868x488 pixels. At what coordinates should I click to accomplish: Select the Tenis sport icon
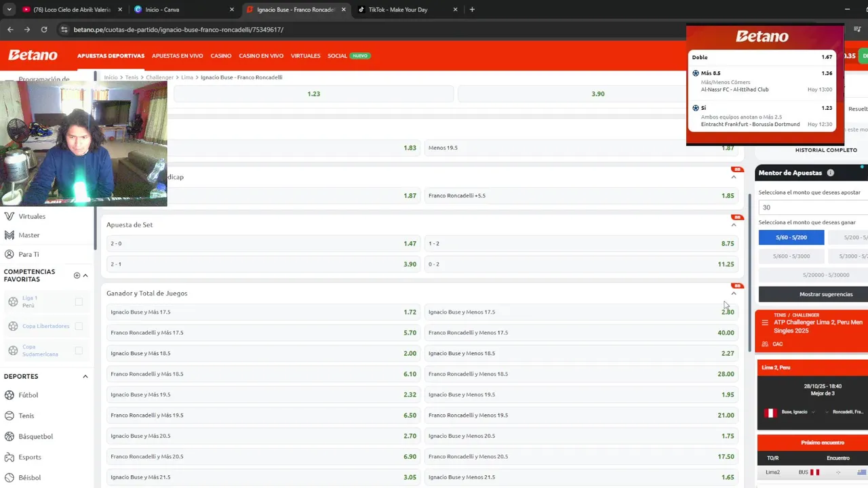pyautogui.click(x=9, y=415)
